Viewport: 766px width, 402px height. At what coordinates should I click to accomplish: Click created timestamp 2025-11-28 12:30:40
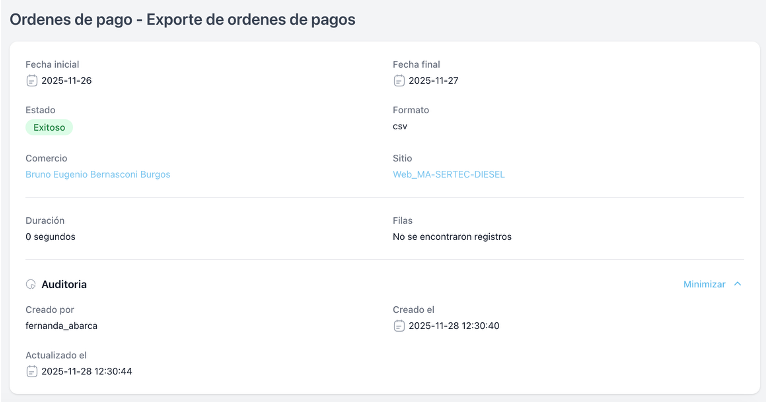click(454, 326)
